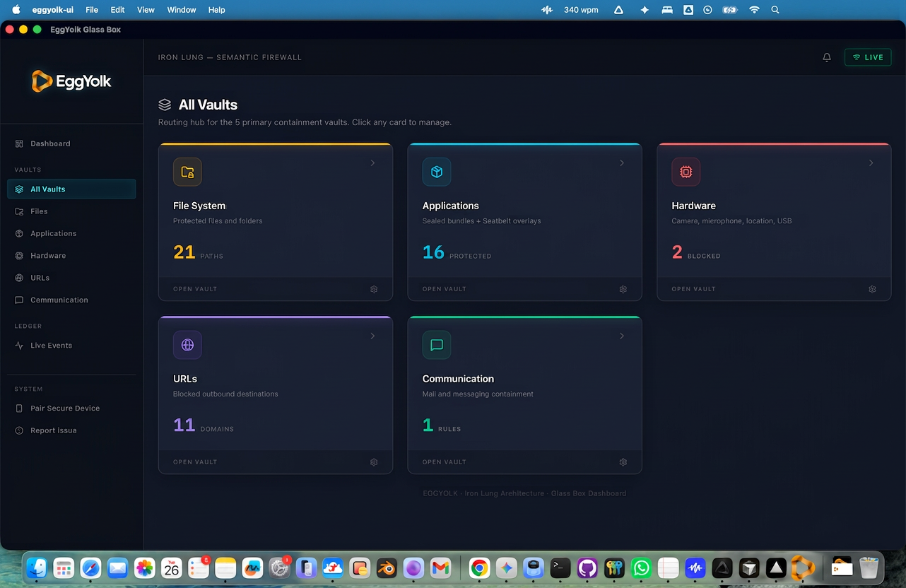Viewport: 906px width, 588px height.
Task: Open the File menu
Action: click(x=92, y=10)
